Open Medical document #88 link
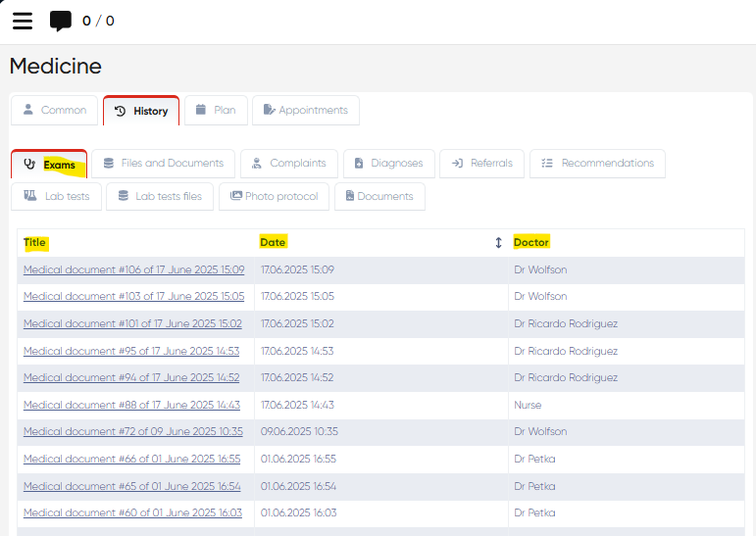Viewport: 756px width, 536px height. point(131,405)
